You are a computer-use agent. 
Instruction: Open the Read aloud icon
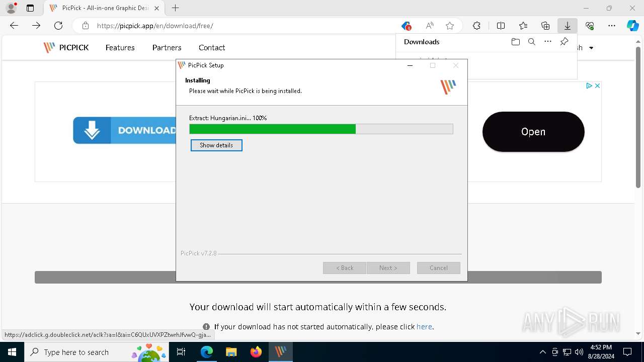[430, 26]
